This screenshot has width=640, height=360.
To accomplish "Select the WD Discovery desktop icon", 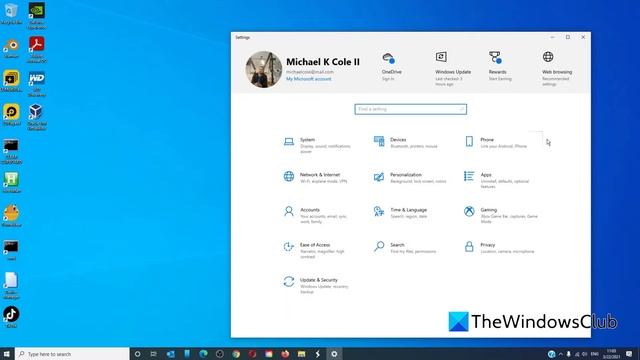I will pos(37,84).
